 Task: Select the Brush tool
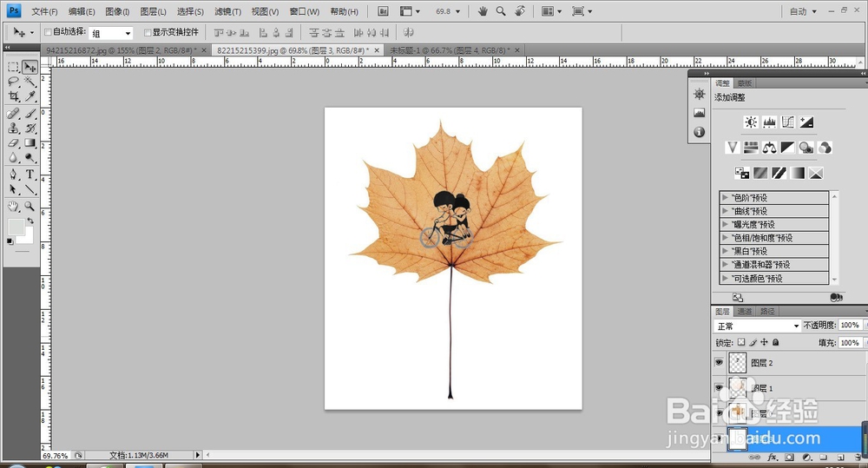30,114
